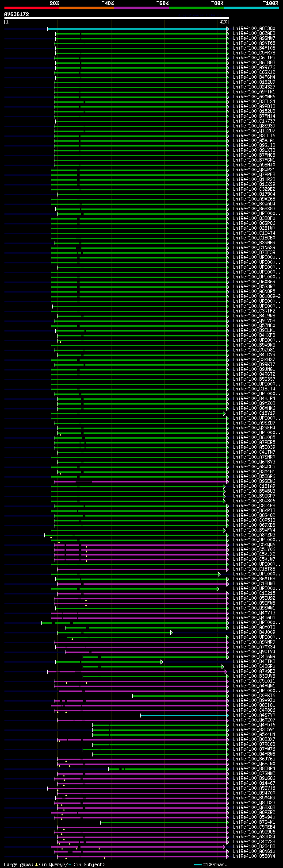This screenshot has width=283, height=868.
Task: Click the white query sequence bar
Action: click(117, 18)
